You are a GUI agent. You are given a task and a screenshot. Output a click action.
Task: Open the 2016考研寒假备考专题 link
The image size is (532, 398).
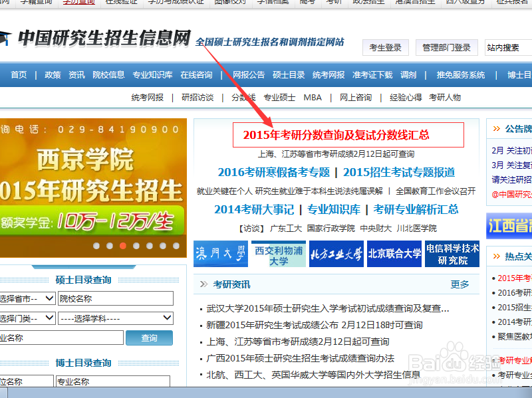[273, 172]
